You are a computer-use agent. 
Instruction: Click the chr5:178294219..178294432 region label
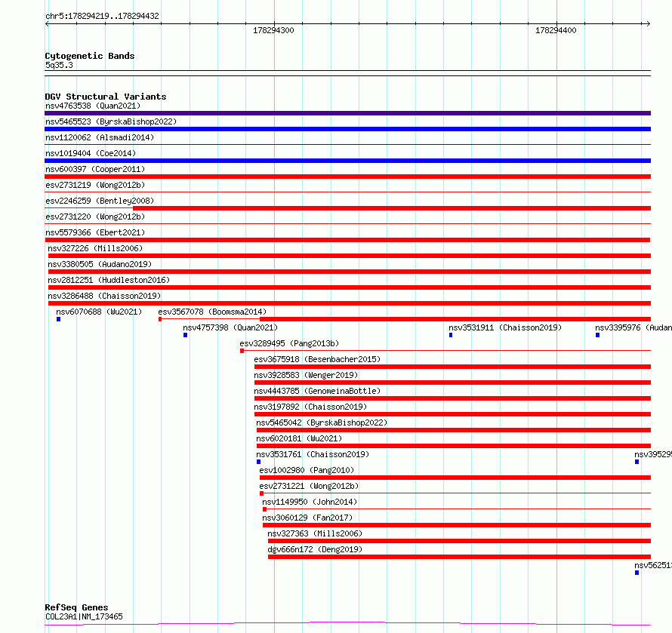(102, 17)
